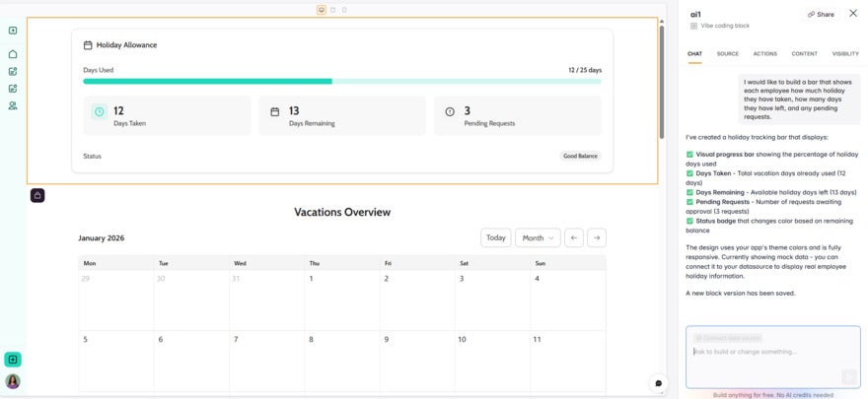
Task: Click the Connect data source chip
Action: coord(728,338)
